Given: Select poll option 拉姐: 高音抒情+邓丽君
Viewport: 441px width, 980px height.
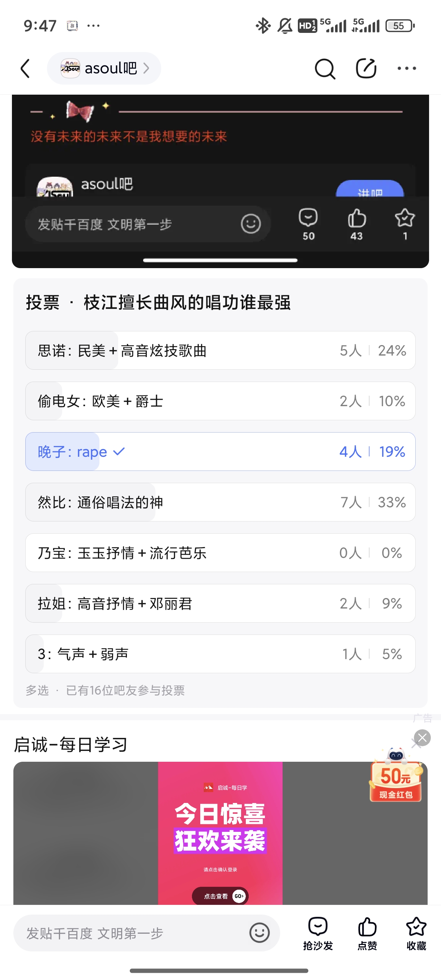Looking at the screenshot, I should (220, 603).
